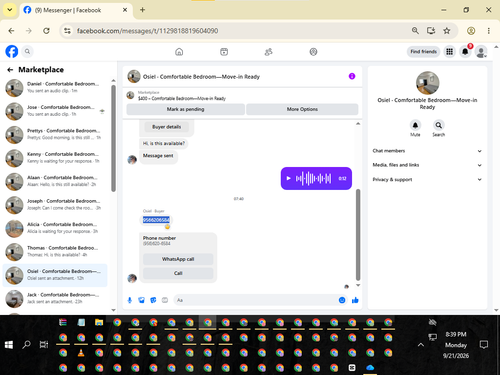Viewport: 500px width, 375px height.
Task: Click the facebook.com address bar URL
Action: coord(147,31)
